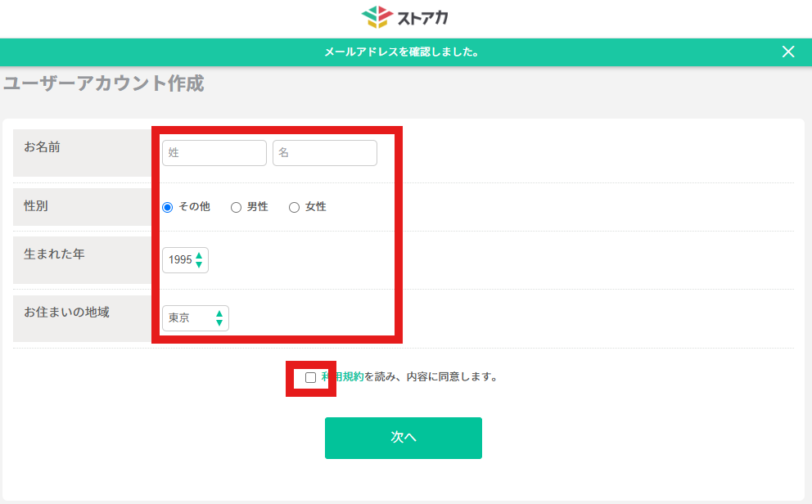812x504 pixels.
Task: Check the terms agreement checkbox
Action: (x=310, y=377)
